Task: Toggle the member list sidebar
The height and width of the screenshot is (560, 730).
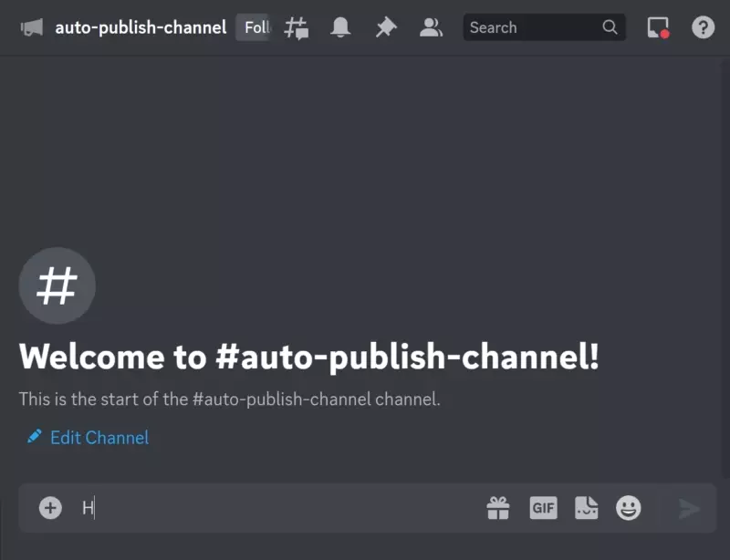Action: pyautogui.click(x=431, y=27)
